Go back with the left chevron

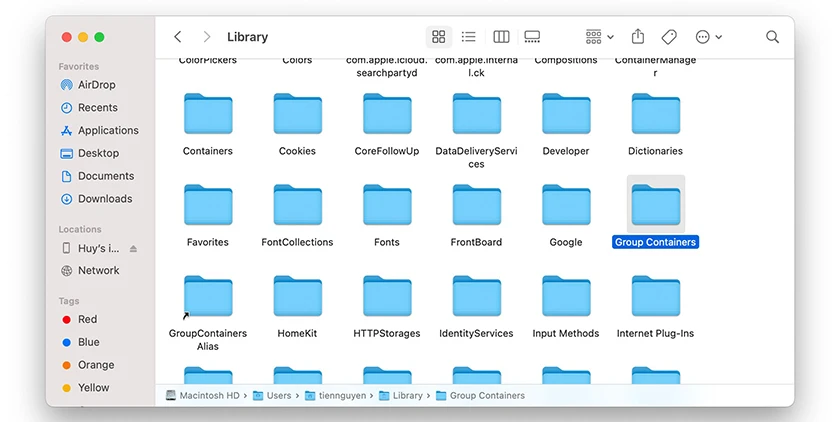point(178,36)
